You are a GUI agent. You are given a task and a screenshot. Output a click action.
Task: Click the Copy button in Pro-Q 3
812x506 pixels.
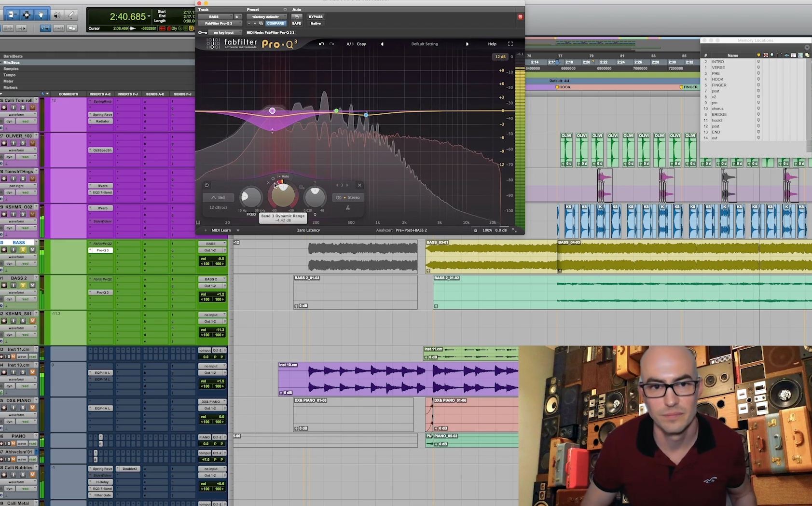tap(361, 44)
